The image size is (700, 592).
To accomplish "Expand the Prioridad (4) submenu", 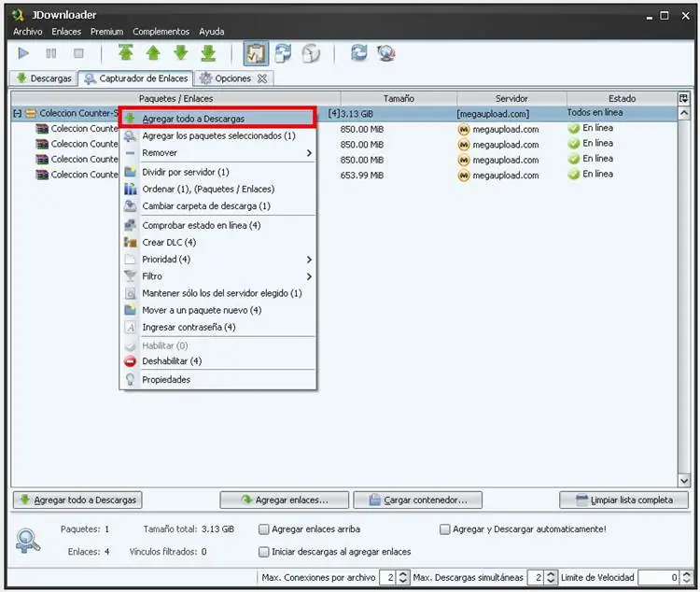I will pos(217,260).
